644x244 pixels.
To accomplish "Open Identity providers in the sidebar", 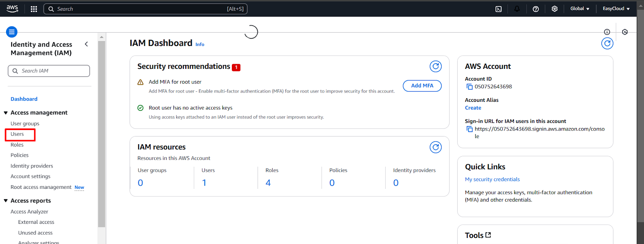I will (x=32, y=166).
